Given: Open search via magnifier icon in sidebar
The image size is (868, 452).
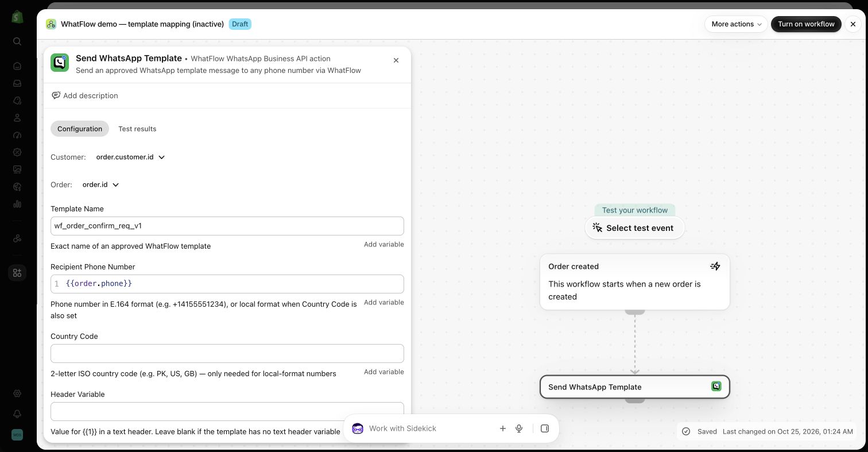Looking at the screenshot, I should (x=17, y=41).
